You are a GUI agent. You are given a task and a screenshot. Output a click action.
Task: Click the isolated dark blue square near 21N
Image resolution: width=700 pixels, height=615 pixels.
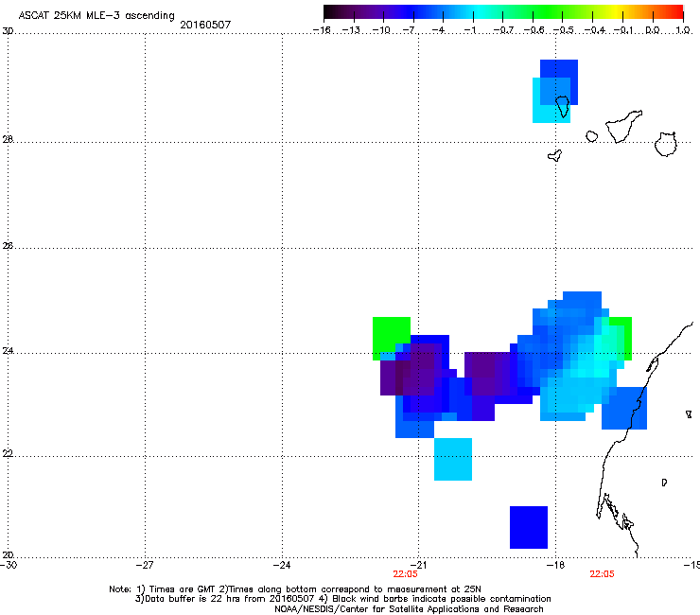(x=529, y=527)
